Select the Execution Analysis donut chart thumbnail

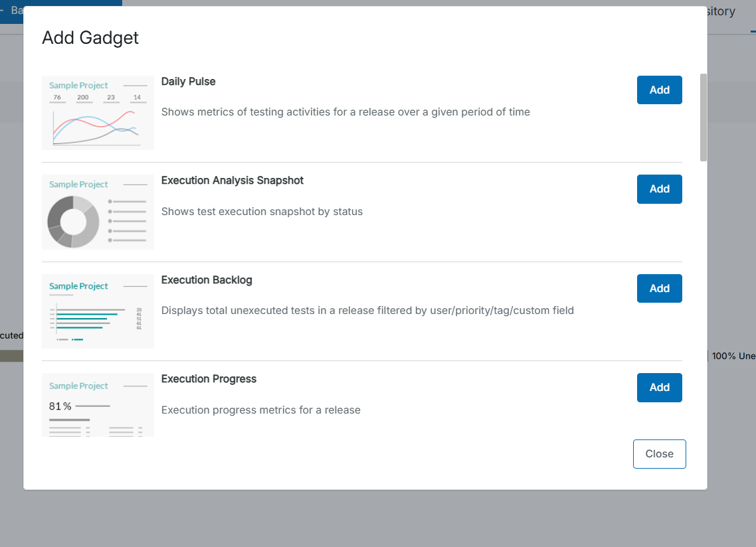tap(98, 212)
